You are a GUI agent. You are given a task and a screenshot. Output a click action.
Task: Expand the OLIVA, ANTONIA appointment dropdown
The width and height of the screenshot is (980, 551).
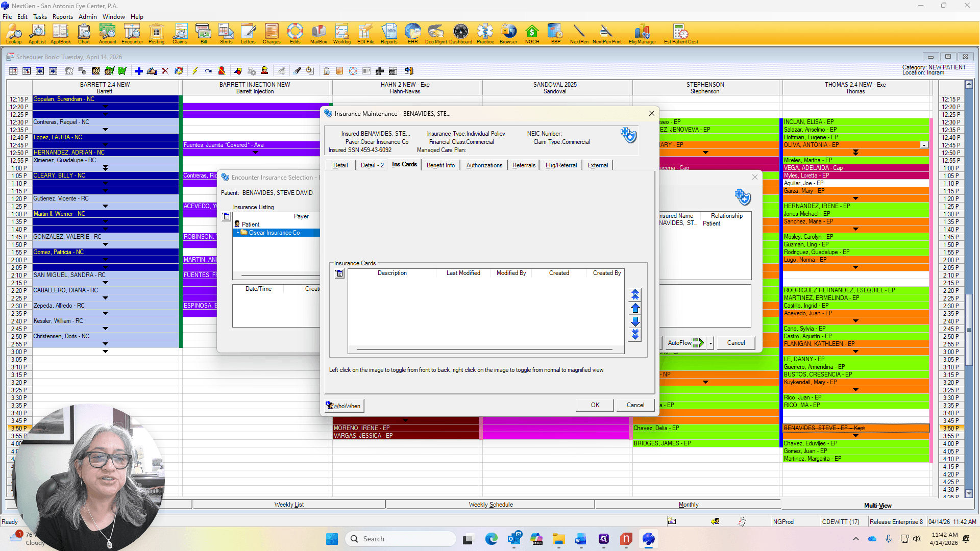tap(924, 145)
